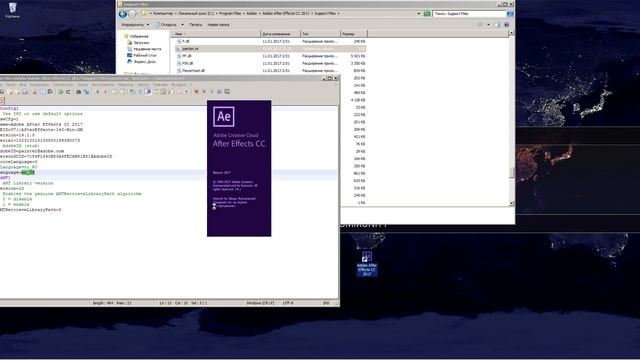
Task: Select Избранное in Explorer sidebar
Action: [136, 36]
